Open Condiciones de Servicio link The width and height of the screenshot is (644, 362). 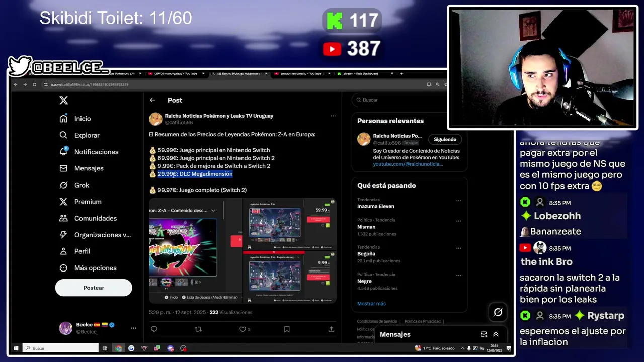point(377,321)
